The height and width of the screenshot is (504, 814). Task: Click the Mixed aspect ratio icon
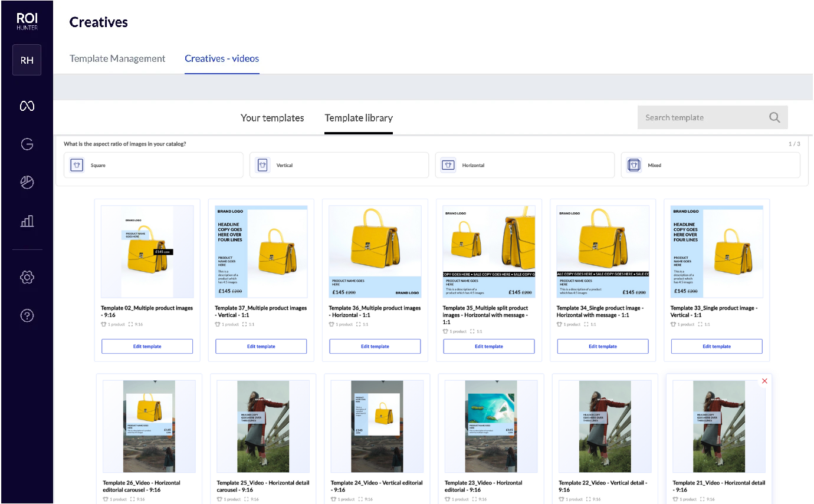coord(634,165)
